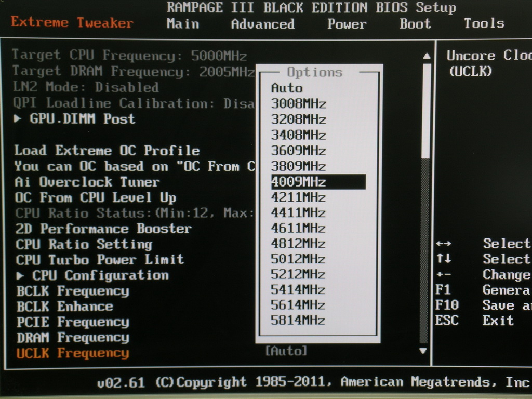Select the BCLK Enhance setting
Screen dimensions: 532x399
coord(65,307)
